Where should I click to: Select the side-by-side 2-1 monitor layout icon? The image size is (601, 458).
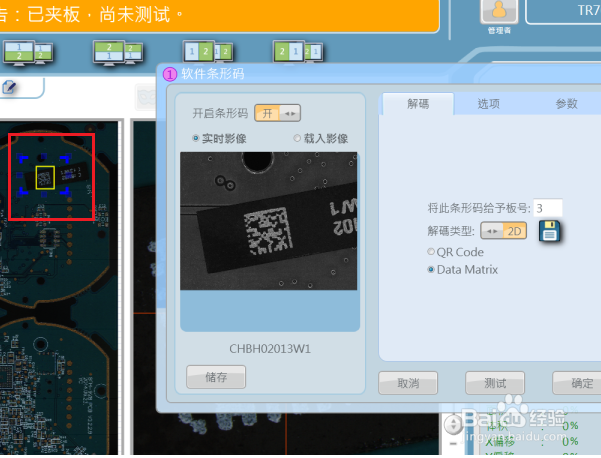coord(298,52)
